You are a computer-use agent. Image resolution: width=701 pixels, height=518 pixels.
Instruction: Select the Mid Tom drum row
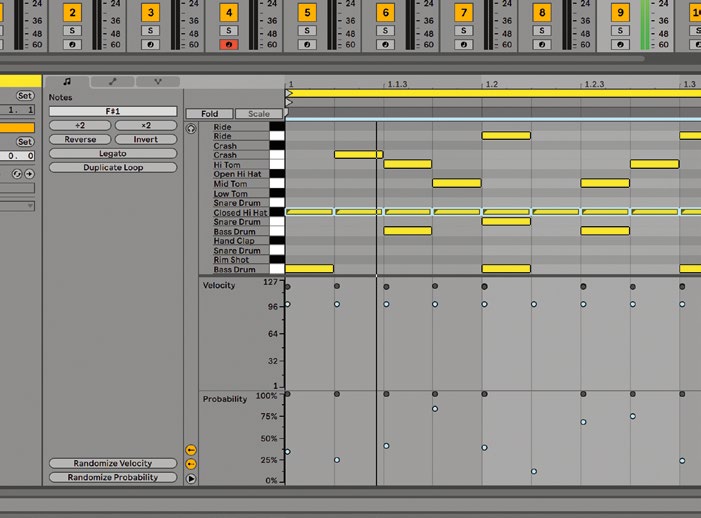click(241, 184)
